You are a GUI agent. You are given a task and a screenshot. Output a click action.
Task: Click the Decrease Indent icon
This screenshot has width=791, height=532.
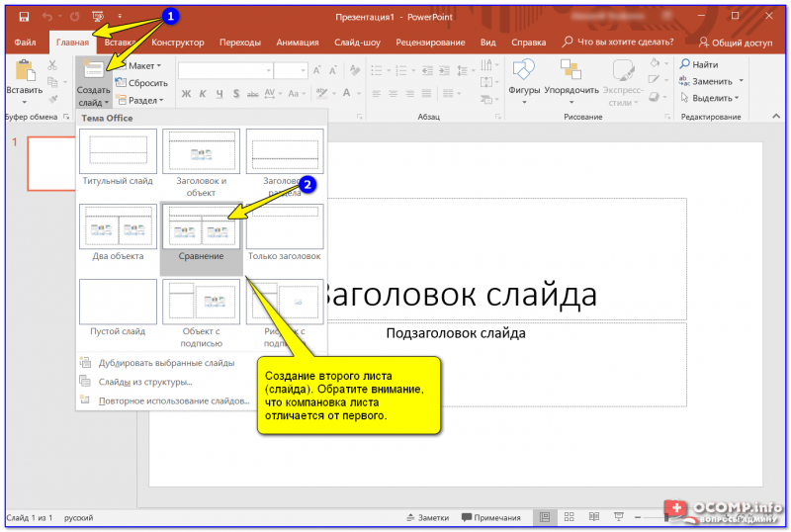pos(427,70)
